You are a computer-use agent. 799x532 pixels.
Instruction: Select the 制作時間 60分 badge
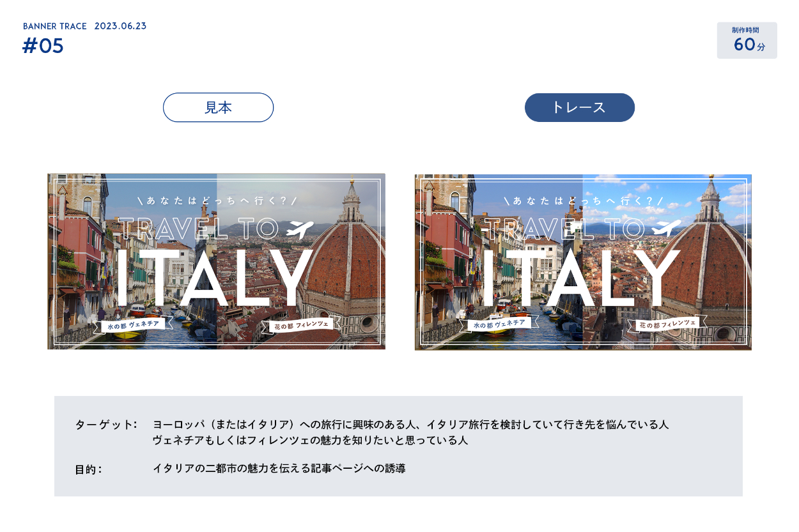coord(747,40)
